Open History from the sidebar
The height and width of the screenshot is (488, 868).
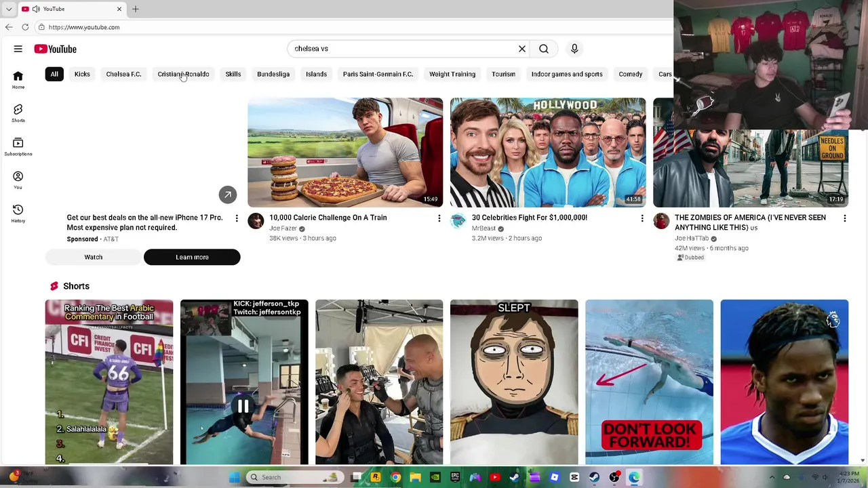coord(18,213)
